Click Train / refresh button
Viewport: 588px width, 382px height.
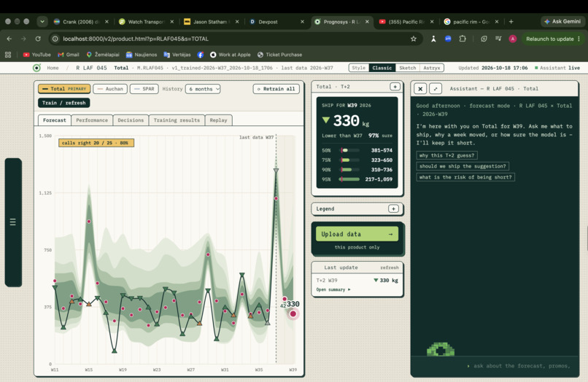coord(63,103)
